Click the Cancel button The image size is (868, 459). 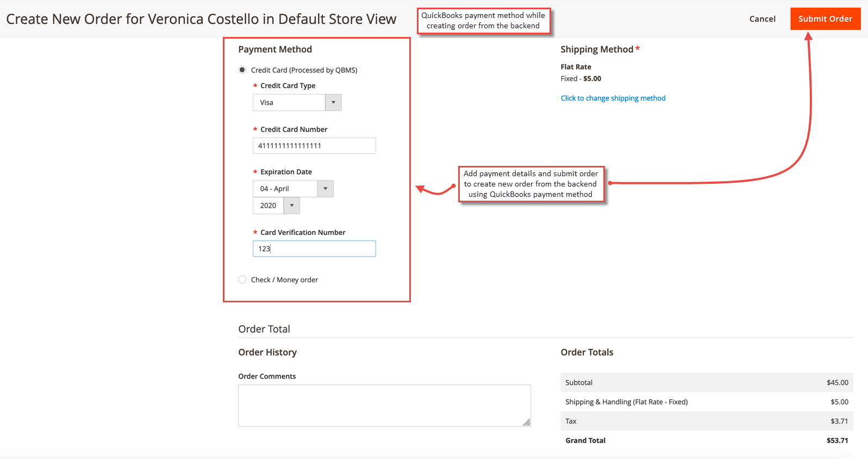point(762,18)
